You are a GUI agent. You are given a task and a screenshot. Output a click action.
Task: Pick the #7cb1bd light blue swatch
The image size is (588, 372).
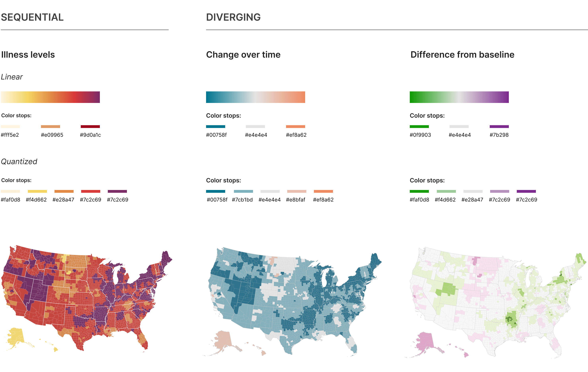click(x=243, y=191)
